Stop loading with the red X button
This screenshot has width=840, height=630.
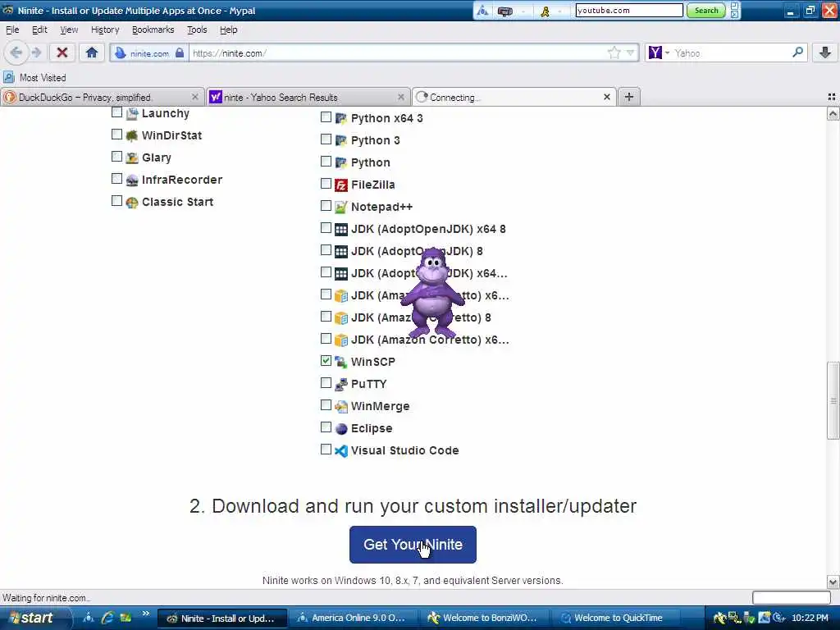pos(62,52)
